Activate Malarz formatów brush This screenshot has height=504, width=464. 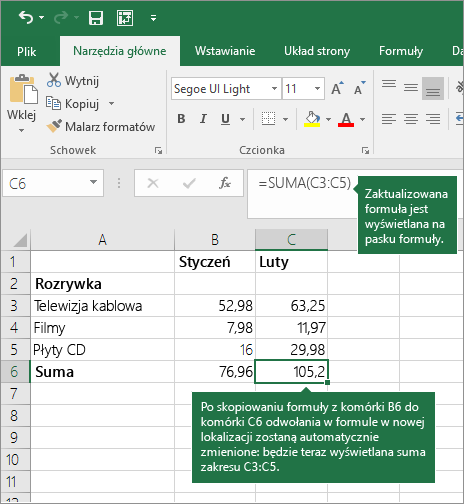coord(101,127)
